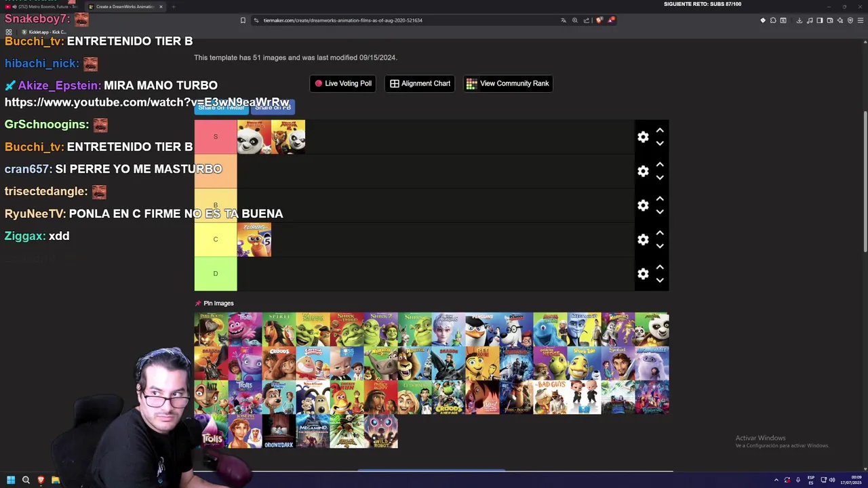Show hidden system tray icons
This screenshot has height=488, width=868.
coord(776,480)
